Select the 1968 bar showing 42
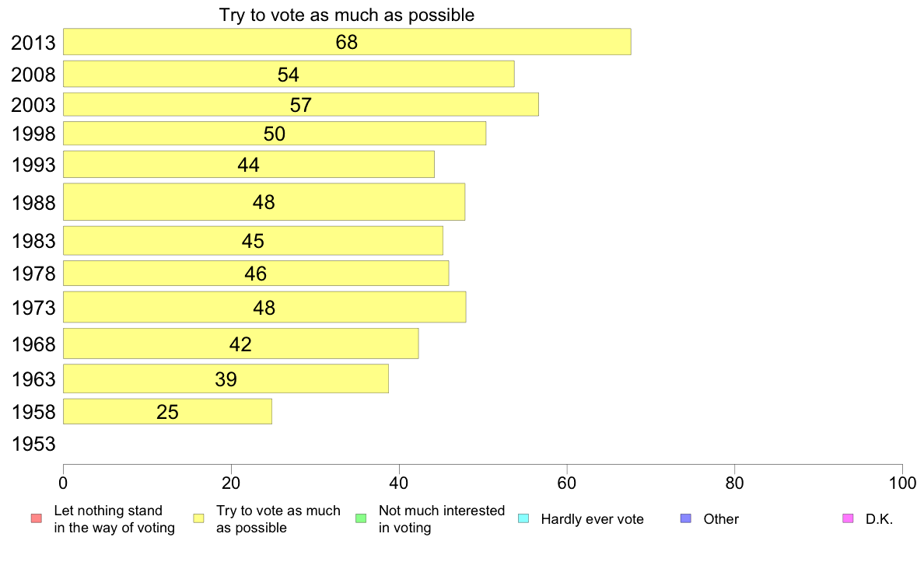 [x=240, y=344]
